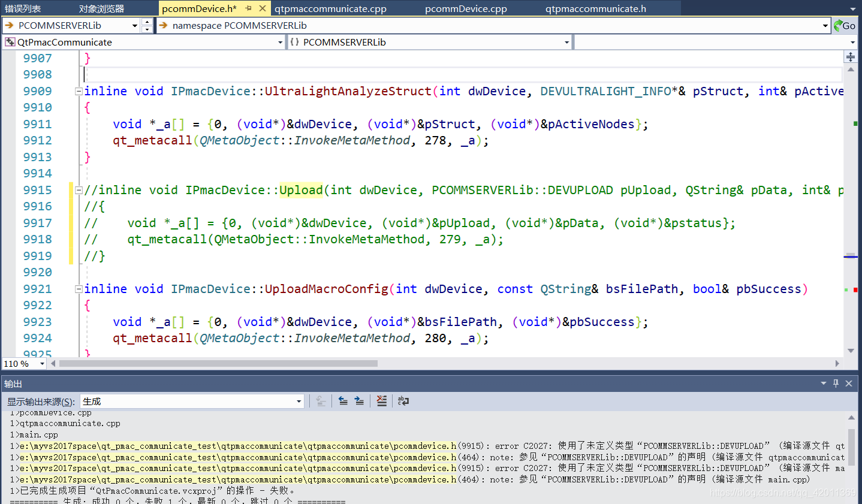Click the first error C2027 output line
The height and width of the screenshot is (504, 862).
pyautogui.click(x=427, y=446)
